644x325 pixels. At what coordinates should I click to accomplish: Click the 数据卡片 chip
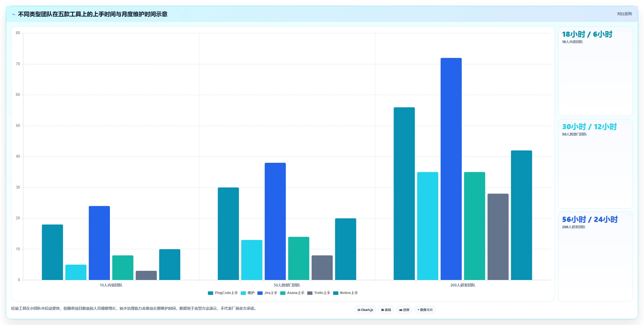[425, 310]
